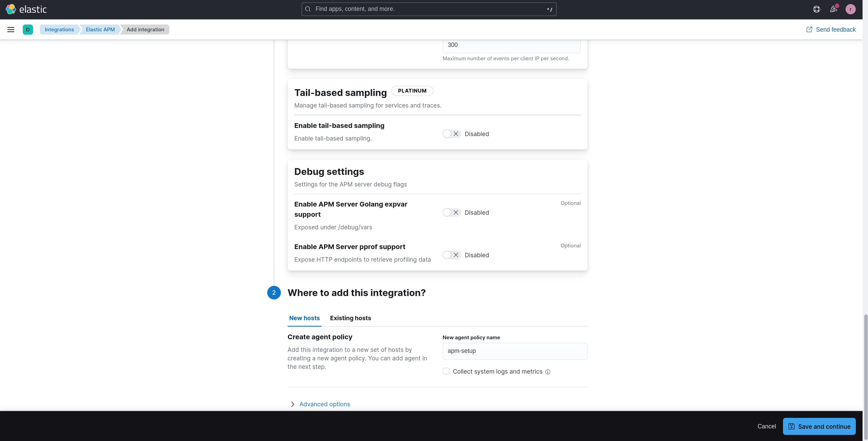Open the space selector D avatar
868x441 pixels.
click(x=28, y=30)
